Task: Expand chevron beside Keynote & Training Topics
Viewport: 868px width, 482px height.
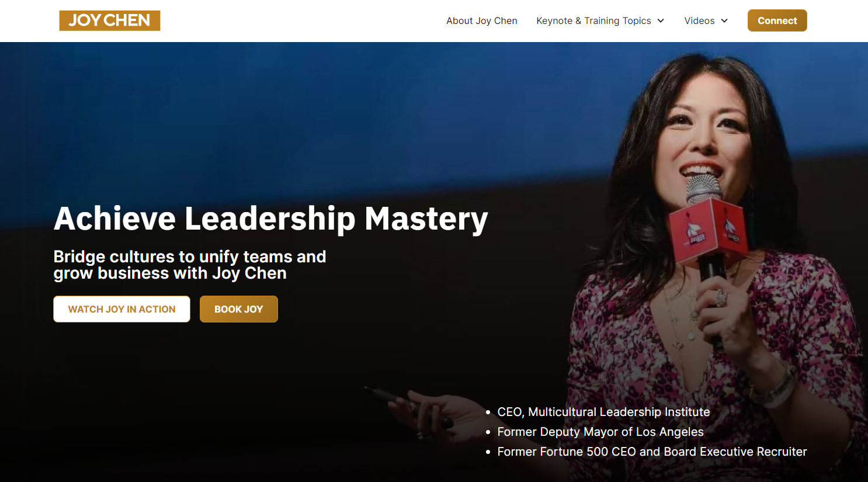Action: tap(661, 20)
